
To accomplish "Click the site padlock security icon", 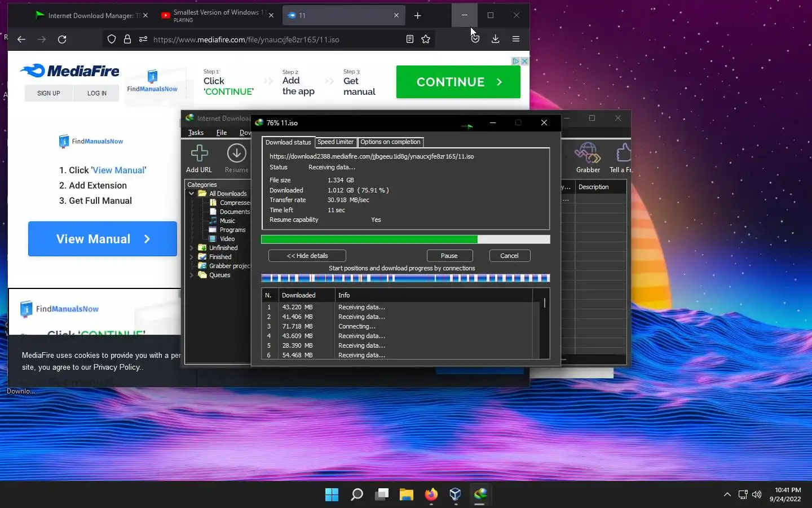I will point(127,39).
